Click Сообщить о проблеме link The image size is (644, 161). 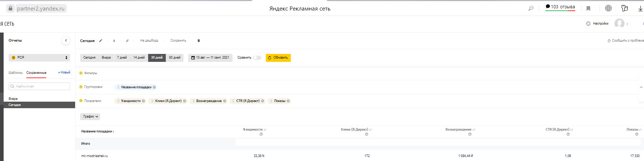(x=626, y=41)
